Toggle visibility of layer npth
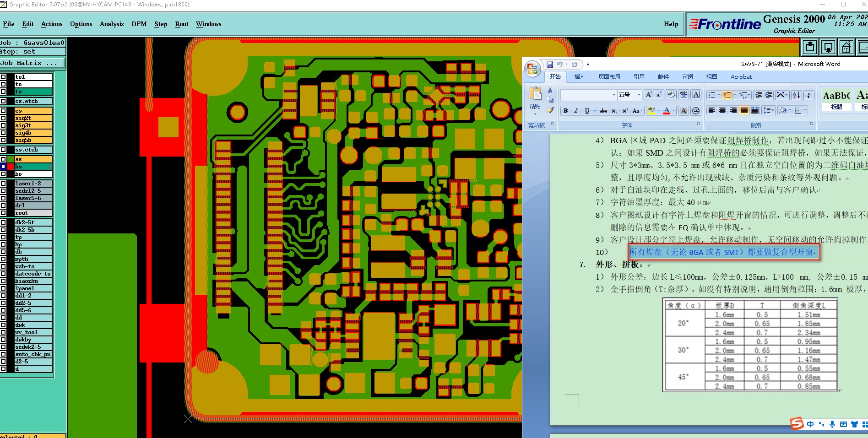Viewport: 868px width, 438px height. click(x=3, y=259)
